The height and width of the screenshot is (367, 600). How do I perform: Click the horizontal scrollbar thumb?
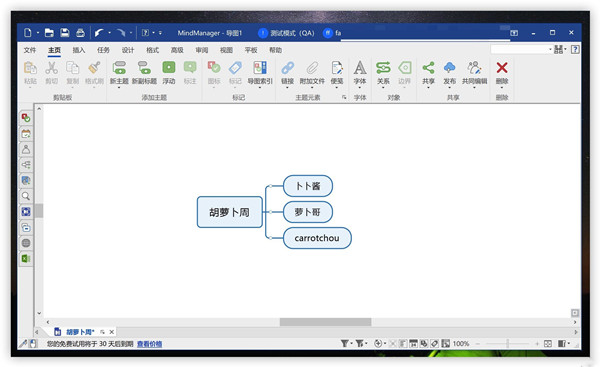[x=325, y=322]
